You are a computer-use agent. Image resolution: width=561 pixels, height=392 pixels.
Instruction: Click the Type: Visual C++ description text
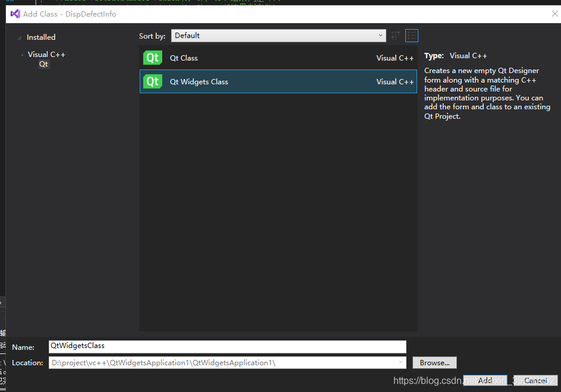coord(455,56)
